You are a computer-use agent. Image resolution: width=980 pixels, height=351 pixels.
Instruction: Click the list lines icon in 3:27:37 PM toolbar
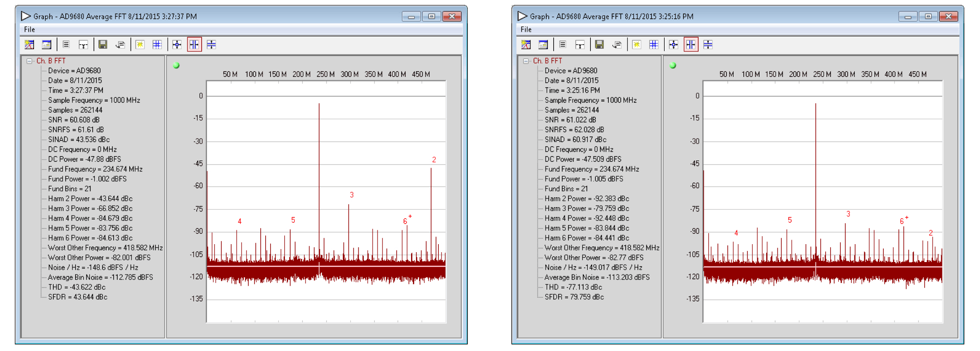pyautogui.click(x=66, y=44)
